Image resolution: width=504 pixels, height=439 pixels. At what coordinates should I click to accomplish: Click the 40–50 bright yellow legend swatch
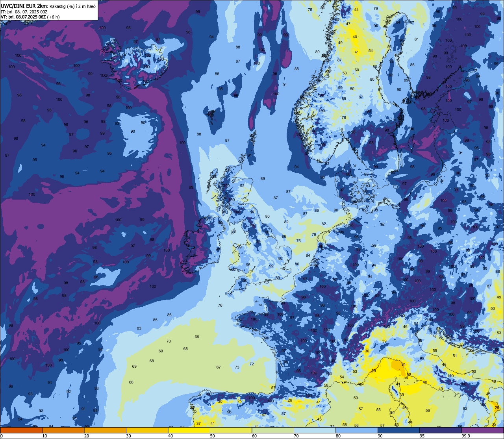pyautogui.click(x=189, y=430)
